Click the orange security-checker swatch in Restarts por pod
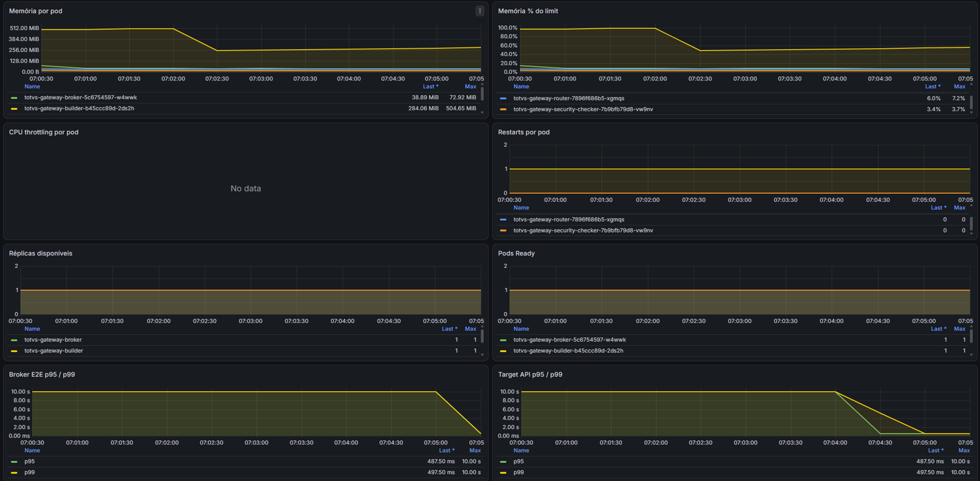The image size is (980, 481). click(x=503, y=230)
